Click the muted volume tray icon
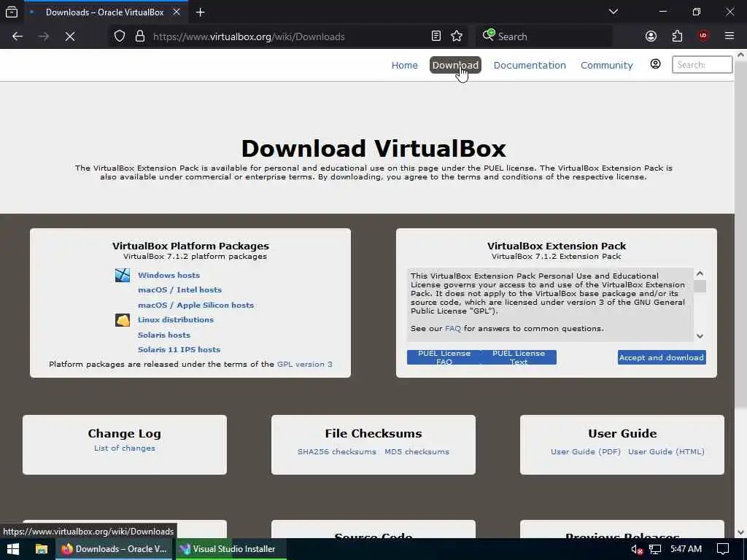747x560 pixels. click(636, 550)
